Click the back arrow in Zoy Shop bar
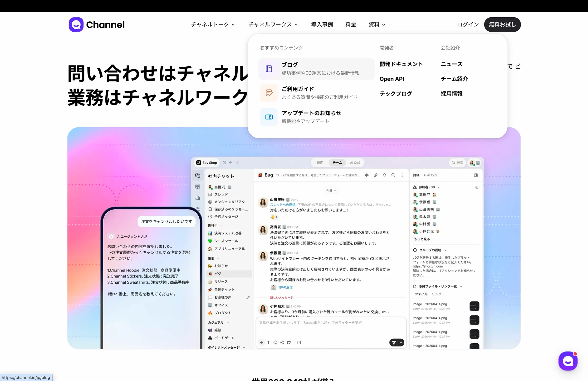This screenshot has width=588, height=381. (x=231, y=163)
